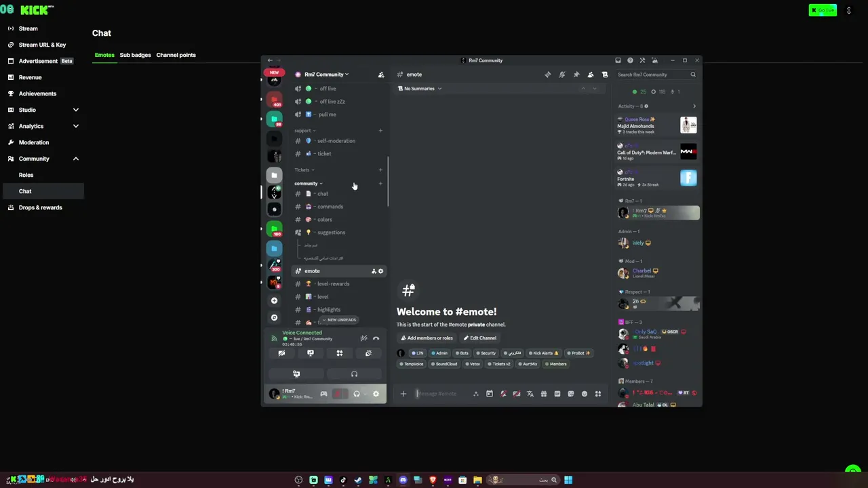Screen dimensions: 868x488
Task: Jump to New Unreads in channel list
Action: (x=339, y=320)
